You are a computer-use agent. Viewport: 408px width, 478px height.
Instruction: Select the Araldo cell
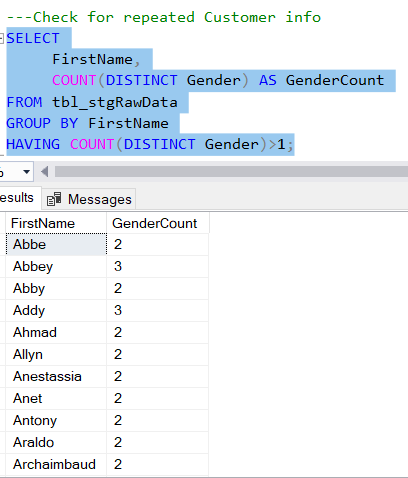pos(56,442)
